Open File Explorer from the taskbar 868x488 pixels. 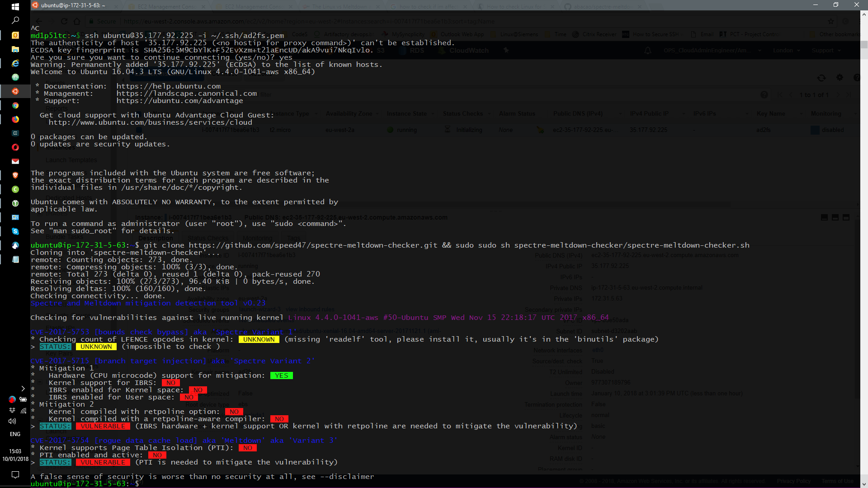point(15,49)
